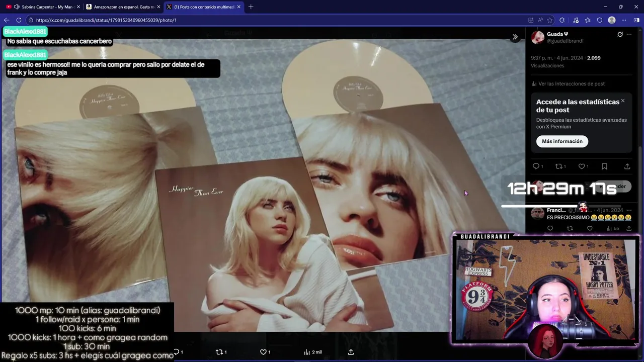Screen dimensions: 644x362
Task: Click the reply icon below the photo
Action: point(178,352)
